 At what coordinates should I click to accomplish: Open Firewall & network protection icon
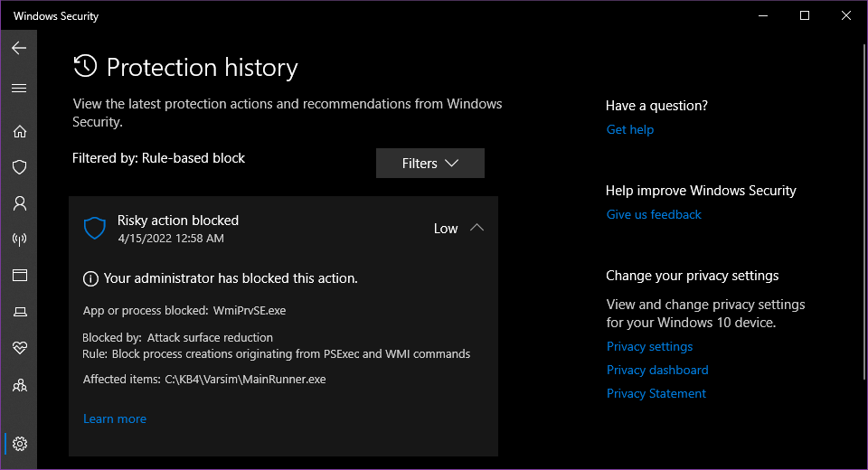point(19,240)
